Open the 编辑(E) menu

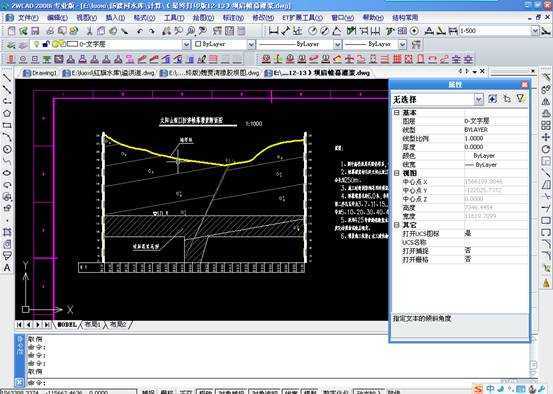(57, 18)
